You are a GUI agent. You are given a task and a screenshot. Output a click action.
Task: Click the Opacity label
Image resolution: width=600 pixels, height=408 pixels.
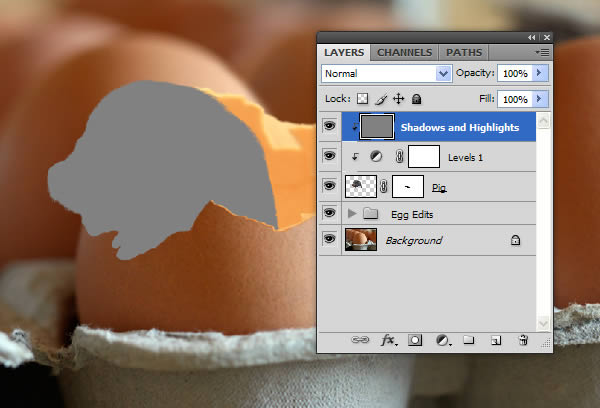click(475, 73)
